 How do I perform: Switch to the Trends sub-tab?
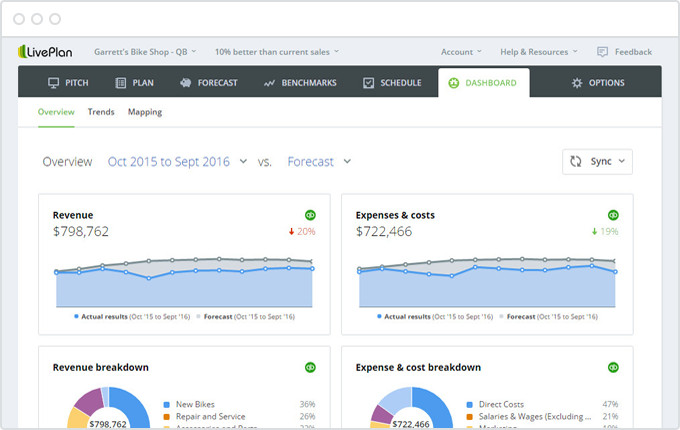tap(101, 112)
